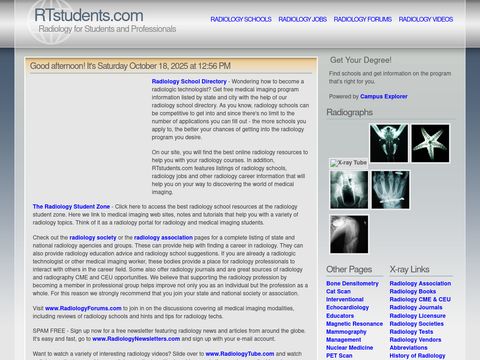Open the hand radiograph with hardware

pyautogui.click(x=391, y=190)
